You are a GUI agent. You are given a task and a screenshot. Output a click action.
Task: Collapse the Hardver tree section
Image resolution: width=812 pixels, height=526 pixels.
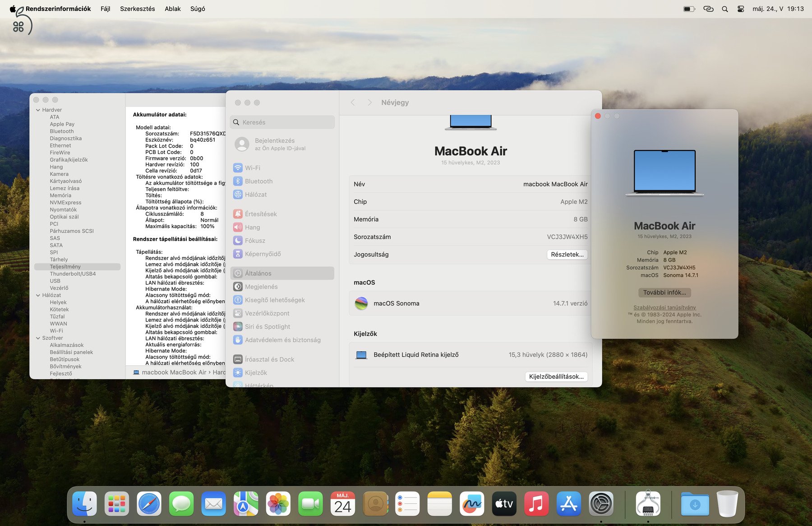(38, 110)
